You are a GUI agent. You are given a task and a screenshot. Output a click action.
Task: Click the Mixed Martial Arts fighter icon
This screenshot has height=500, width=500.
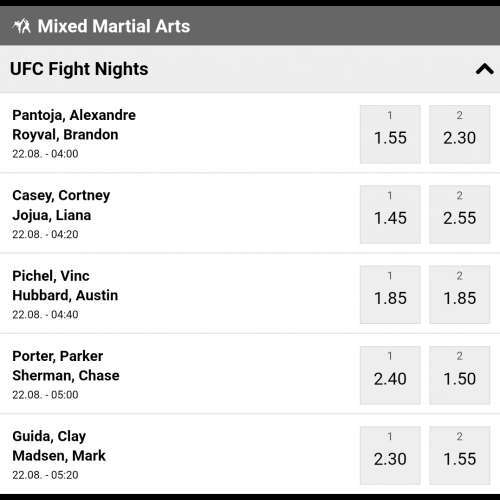(22, 26)
